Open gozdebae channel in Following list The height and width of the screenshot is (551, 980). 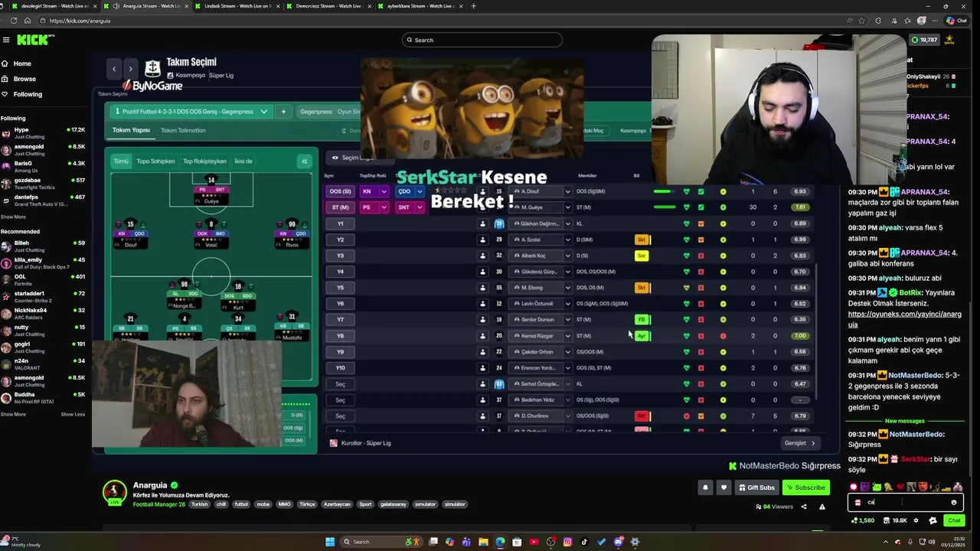(x=44, y=183)
